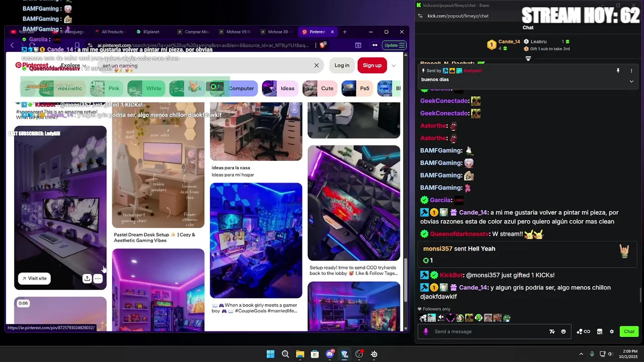The image size is (644, 362).
Task: Click taskbar microphone tray icon
Action: [592, 354]
